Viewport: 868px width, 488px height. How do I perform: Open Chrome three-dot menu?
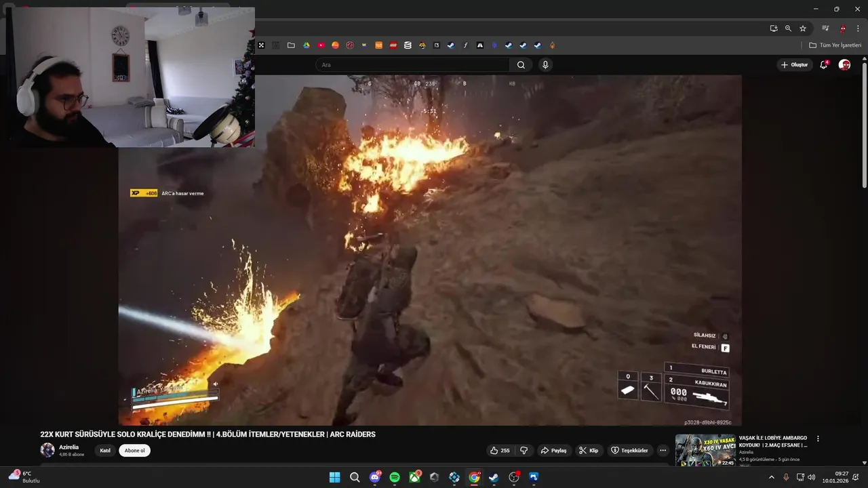coord(858,28)
